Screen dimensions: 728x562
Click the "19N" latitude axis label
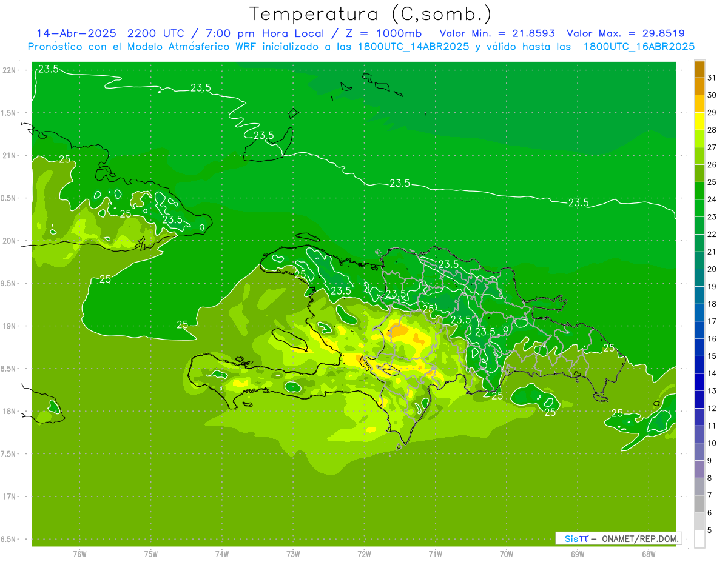pos(9,326)
